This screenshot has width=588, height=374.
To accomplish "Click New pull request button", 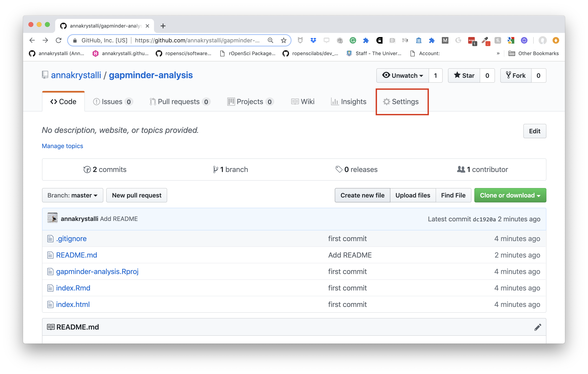I will (136, 195).
